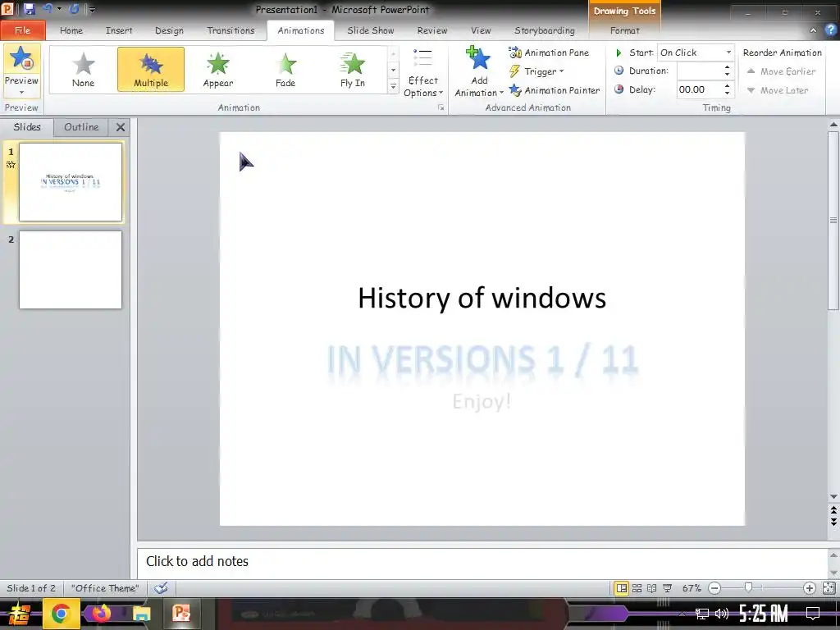Viewport: 840px width, 630px height.
Task: Open the Animation group dialog launcher
Action: tap(441, 107)
